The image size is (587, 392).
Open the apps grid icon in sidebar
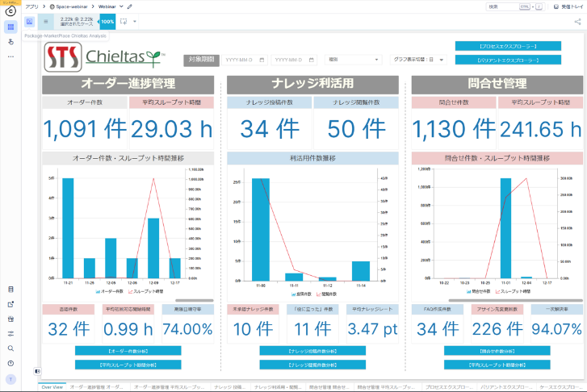pos(10,27)
